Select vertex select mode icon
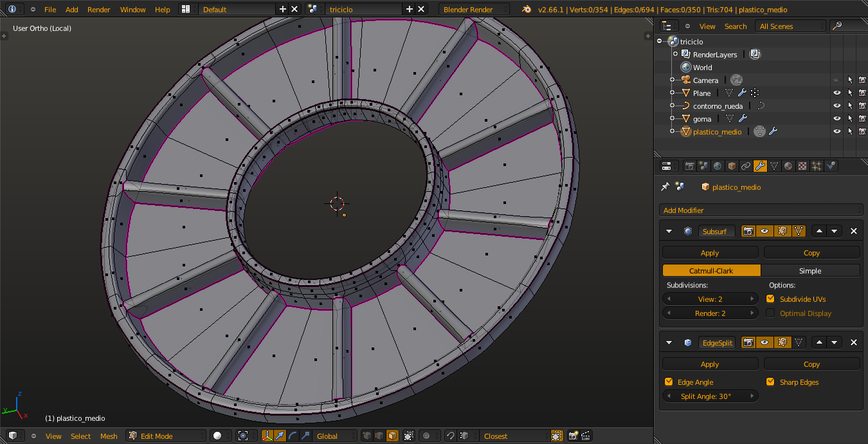The height and width of the screenshot is (444, 868). pyautogui.click(x=366, y=436)
